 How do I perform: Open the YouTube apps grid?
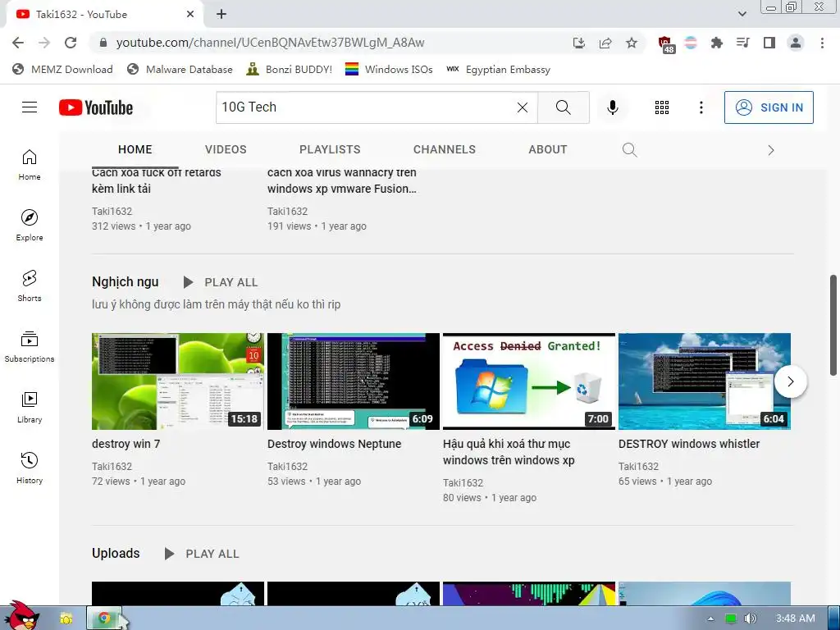pos(662,107)
